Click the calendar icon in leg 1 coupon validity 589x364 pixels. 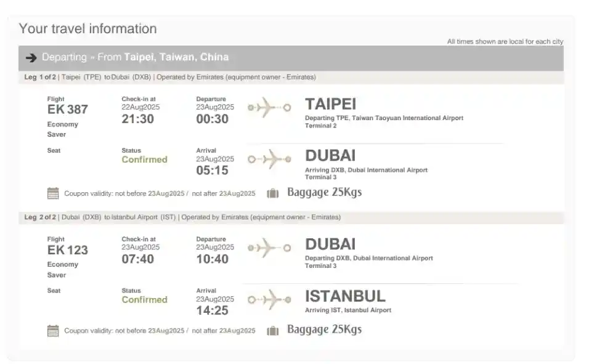(x=53, y=193)
